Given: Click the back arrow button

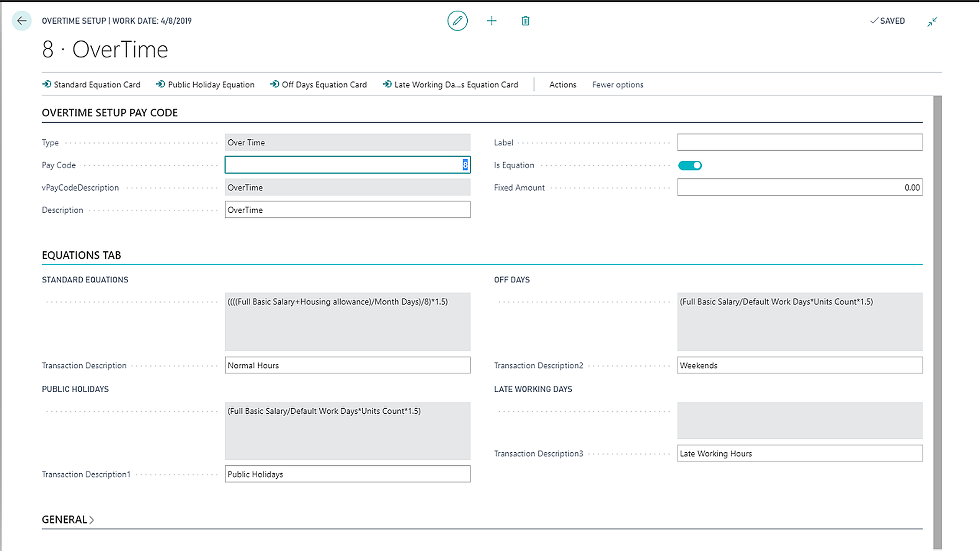Looking at the screenshot, I should [21, 21].
